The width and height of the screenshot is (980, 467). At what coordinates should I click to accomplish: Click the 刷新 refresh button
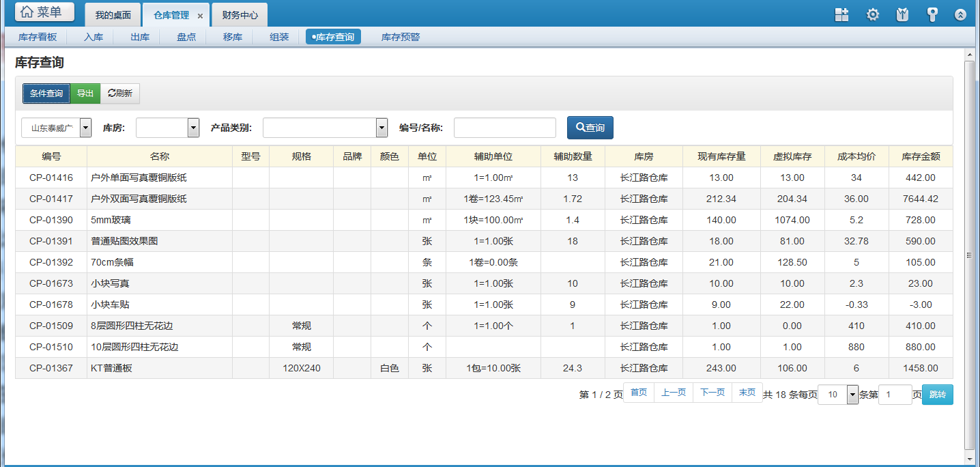tap(120, 94)
